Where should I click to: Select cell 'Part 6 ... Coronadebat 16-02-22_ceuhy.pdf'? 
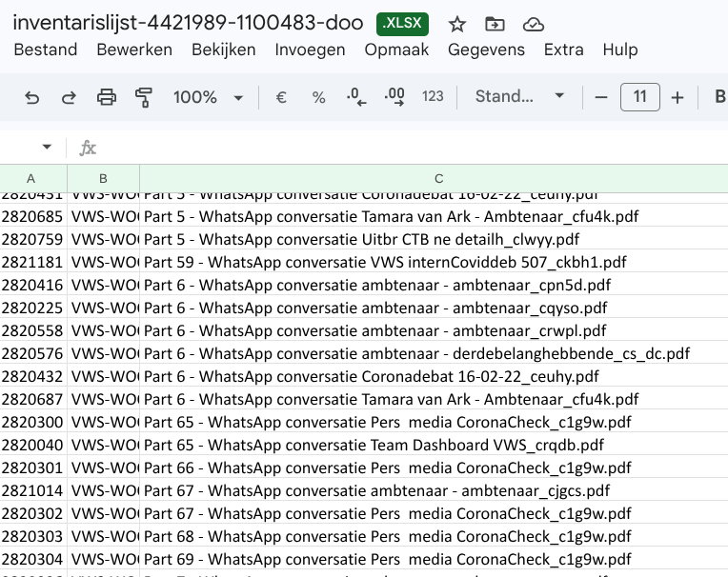click(x=434, y=376)
